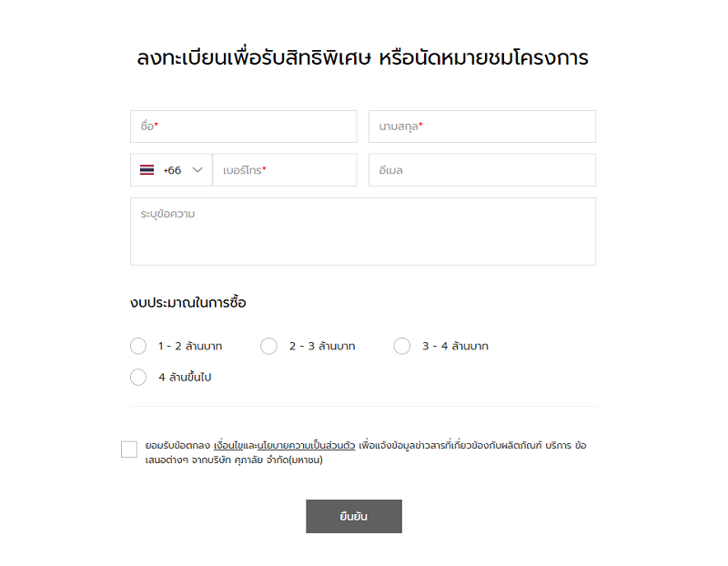Choose the 1 - 2 ล้านบาท budget option

click(138, 346)
